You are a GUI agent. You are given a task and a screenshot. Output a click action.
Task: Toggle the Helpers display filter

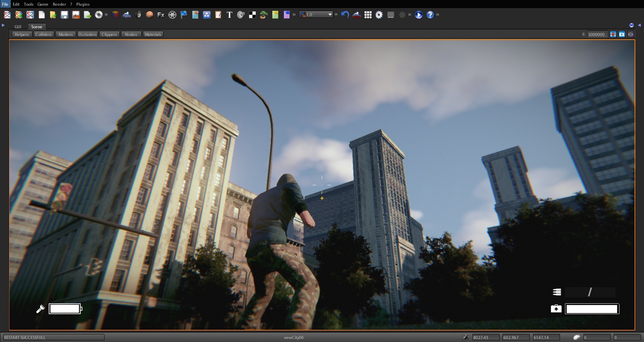22,34
